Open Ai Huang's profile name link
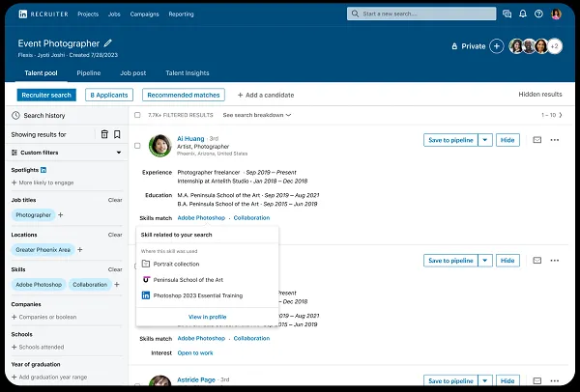The height and width of the screenshot is (392, 580). 190,138
